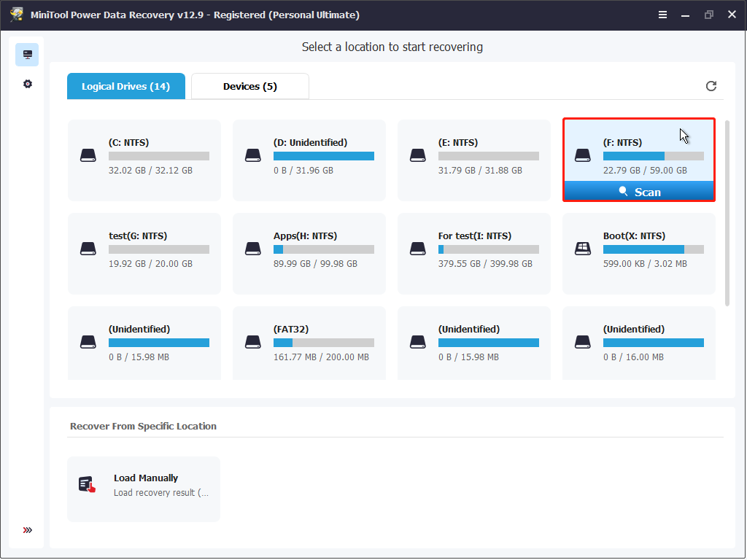Click the "161.77 MB / 200.00 MB" size text

coord(321,357)
